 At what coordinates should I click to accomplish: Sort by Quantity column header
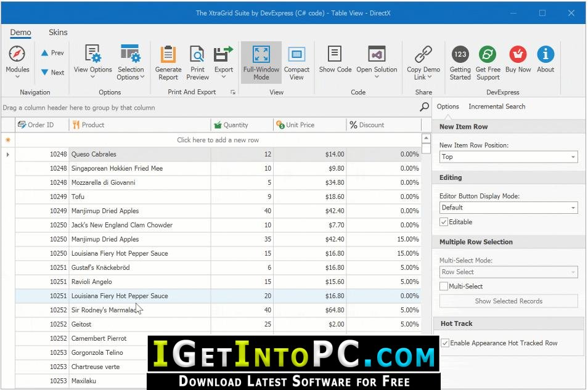242,125
